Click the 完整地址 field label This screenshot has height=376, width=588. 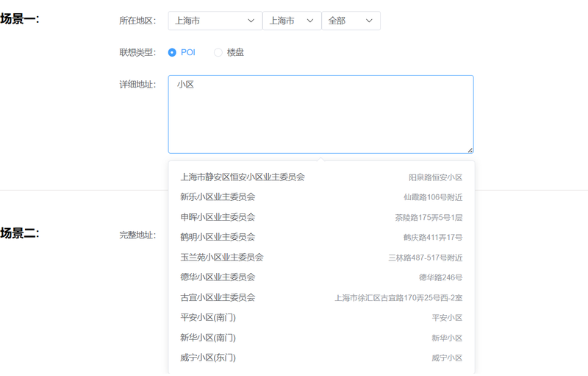pyautogui.click(x=137, y=235)
